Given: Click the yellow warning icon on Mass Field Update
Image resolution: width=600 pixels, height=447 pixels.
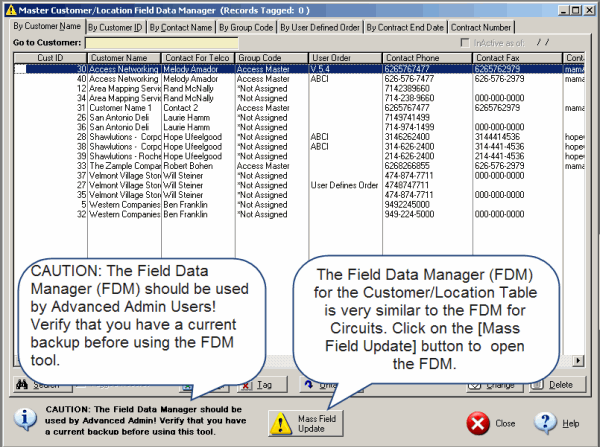Looking at the screenshot, I should tap(281, 424).
